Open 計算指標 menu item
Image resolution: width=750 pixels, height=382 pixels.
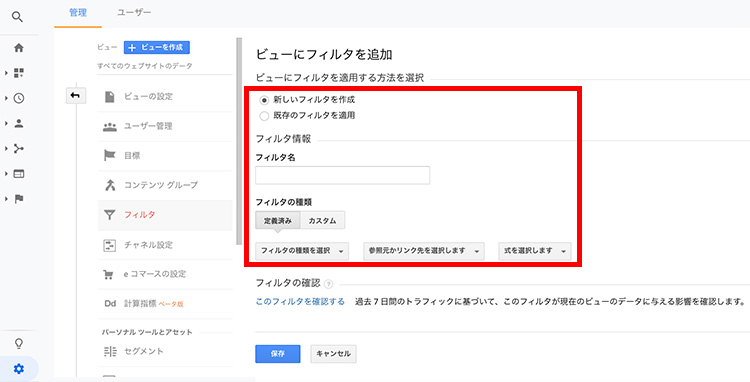[165, 304]
